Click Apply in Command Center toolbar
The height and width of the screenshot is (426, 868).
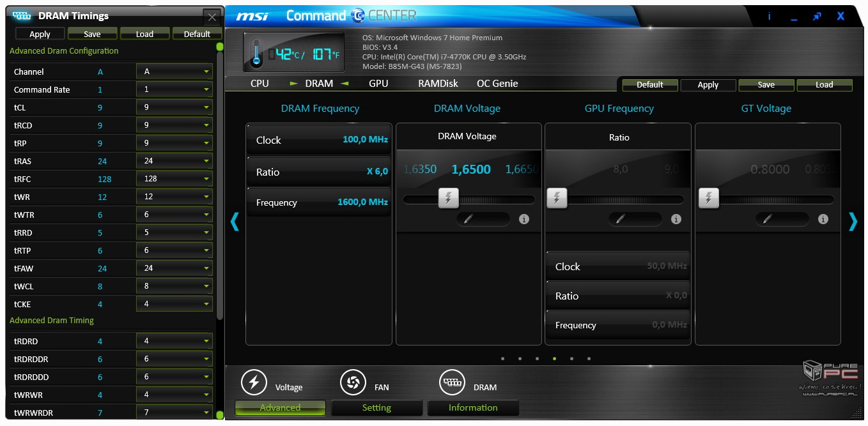(x=708, y=84)
